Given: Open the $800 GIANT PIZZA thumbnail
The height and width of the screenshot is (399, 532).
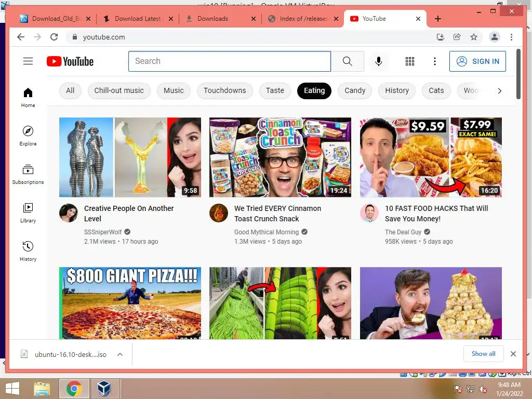Looking at the screenshot, I should point(130,303).
